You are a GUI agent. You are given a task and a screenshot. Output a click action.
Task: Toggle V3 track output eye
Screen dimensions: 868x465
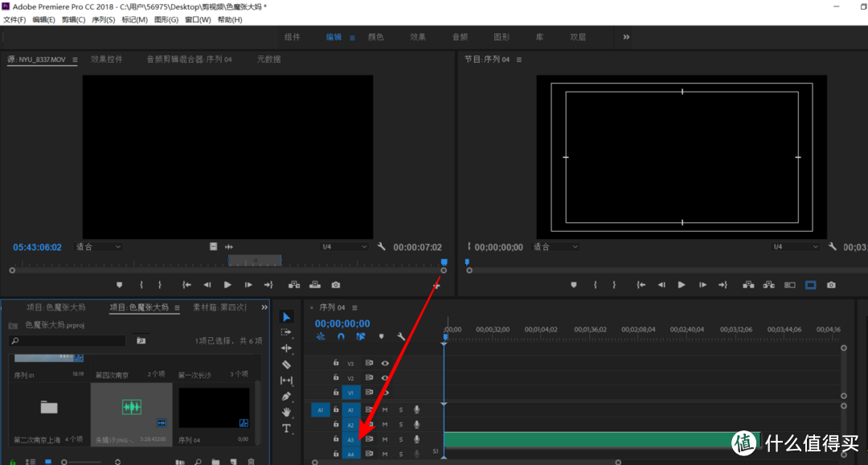tap(385, 363)
